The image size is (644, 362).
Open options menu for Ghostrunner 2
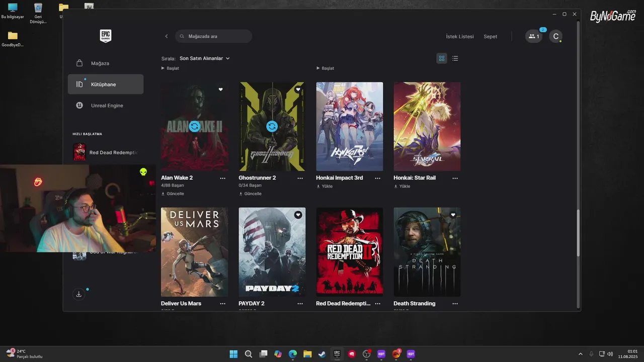(x=300, y=178)
